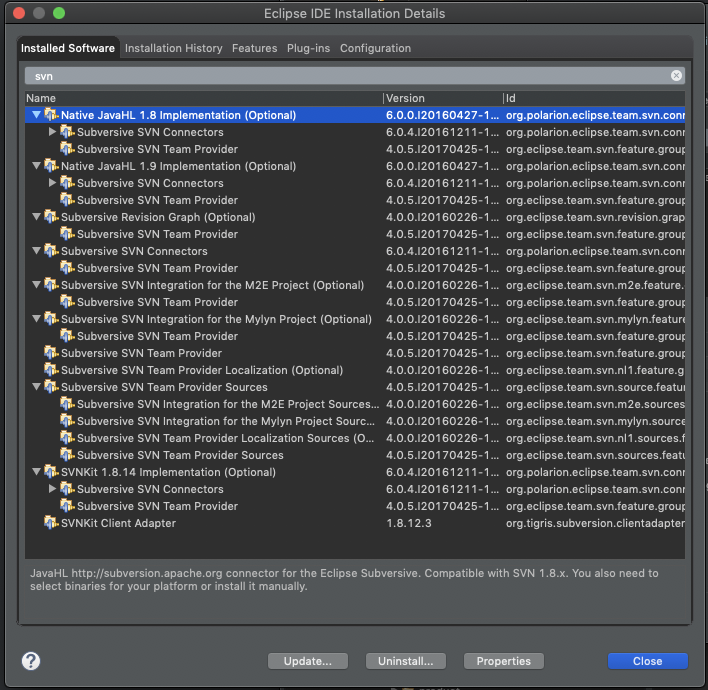
Task: Clear the svn filter text
Action: pyautogui.click(x=676, y=75)
